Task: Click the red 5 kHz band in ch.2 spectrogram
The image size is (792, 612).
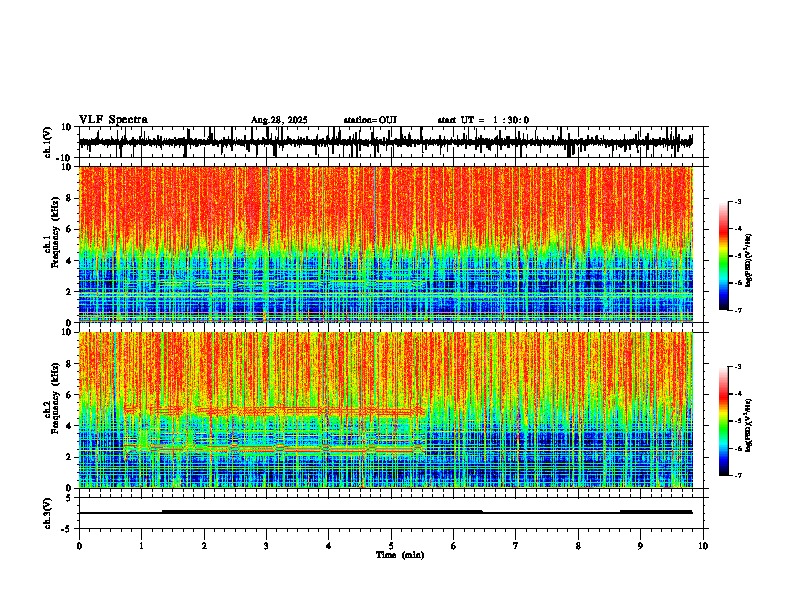Action: pyautogui.click(x=275, y=411)
